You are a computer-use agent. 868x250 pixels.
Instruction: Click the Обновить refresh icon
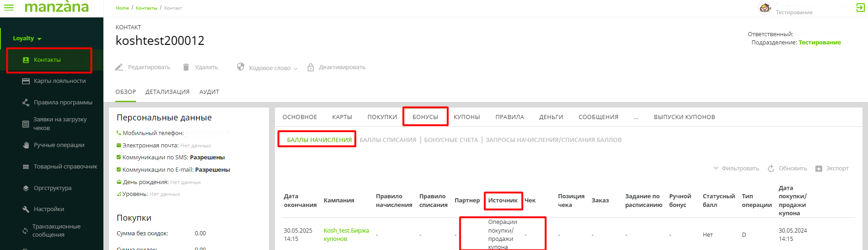click(x=771, y=168)
